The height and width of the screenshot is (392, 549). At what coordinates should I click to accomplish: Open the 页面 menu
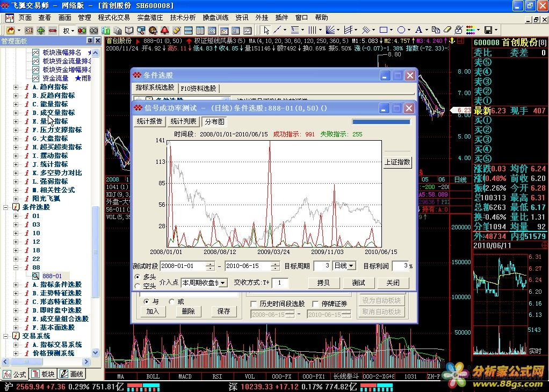pyautogui.click(x=25, y=18)
